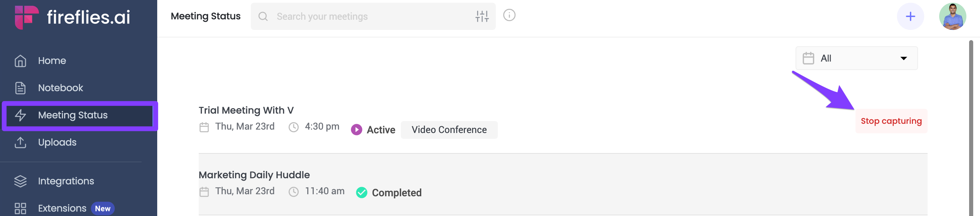980x216 pixels.
Task: Click the Integrations layers icon
Action: tap(20, 181)
